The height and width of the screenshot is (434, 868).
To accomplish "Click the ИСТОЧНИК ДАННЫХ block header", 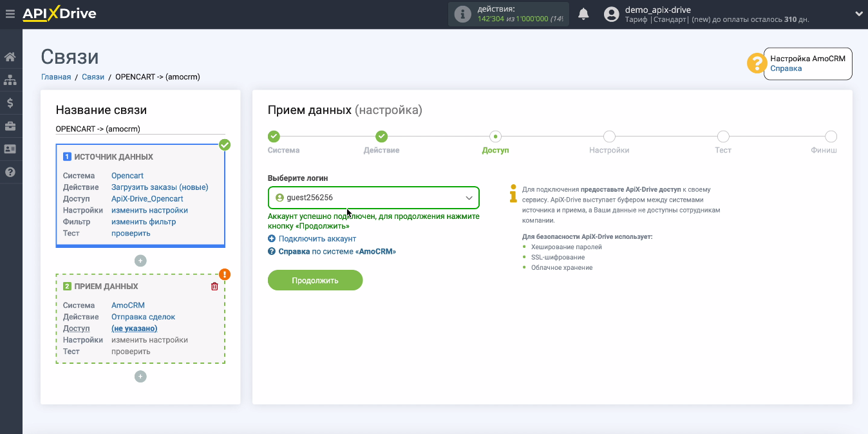I will click(113, 157).
